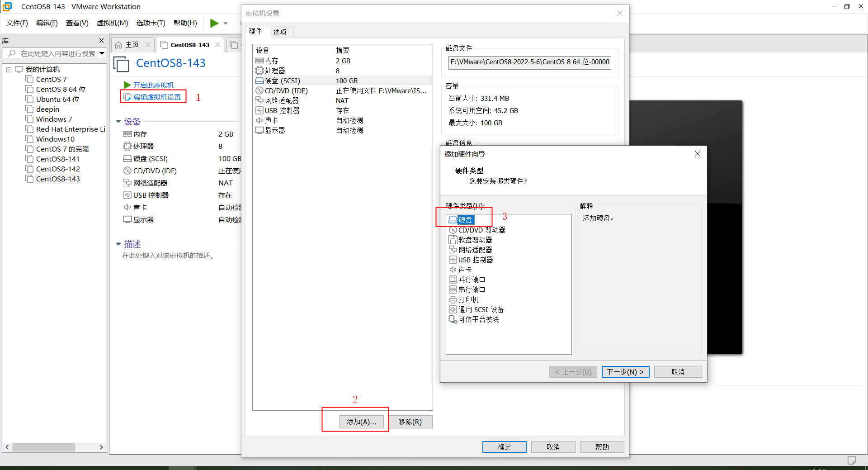Close the add hardware wizard dialog
The image size is (868, 470).
click(698, 154)
